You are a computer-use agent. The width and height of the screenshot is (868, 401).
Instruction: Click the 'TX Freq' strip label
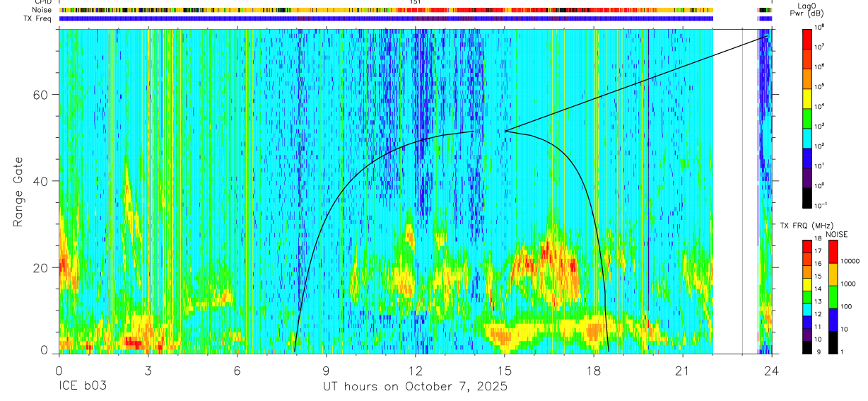[39, 18]
